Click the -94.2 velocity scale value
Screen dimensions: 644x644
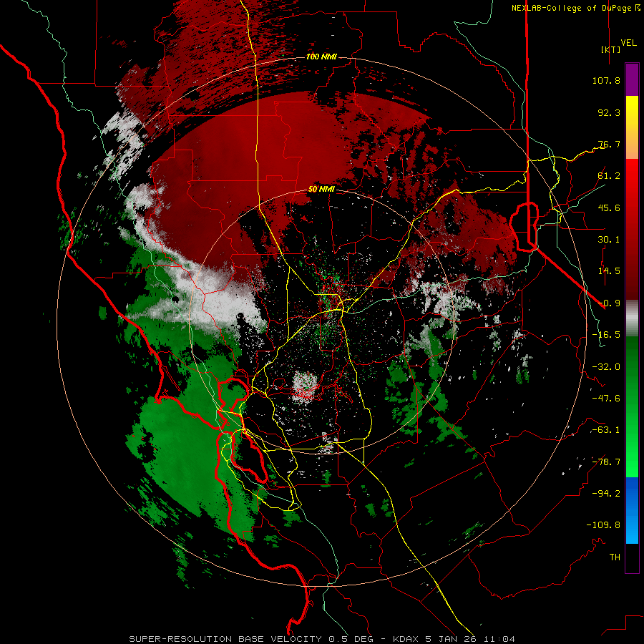tap(606, 494)
